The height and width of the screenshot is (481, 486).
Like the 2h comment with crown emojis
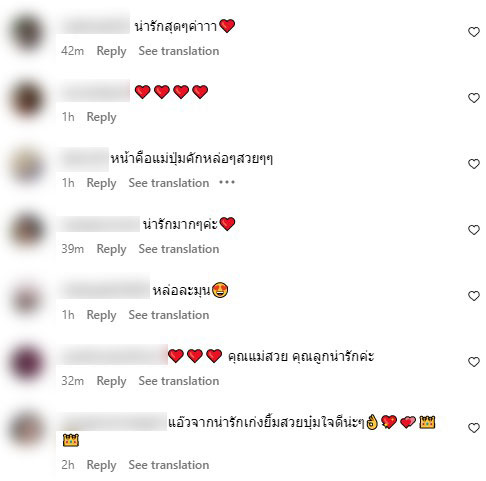474,428
